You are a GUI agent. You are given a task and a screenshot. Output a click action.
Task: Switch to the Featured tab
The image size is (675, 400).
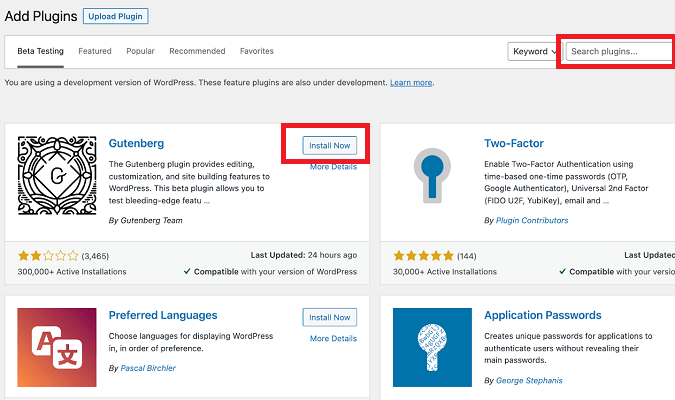click(95, 51)
